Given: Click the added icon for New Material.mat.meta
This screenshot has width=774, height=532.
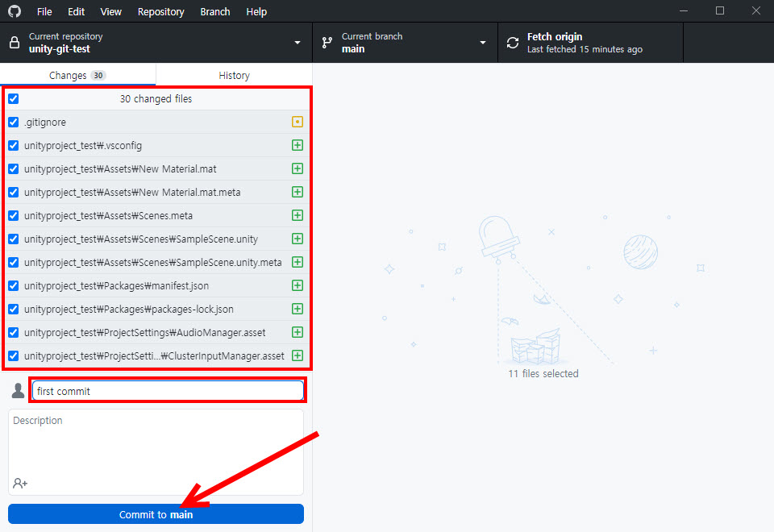Looking at the screenshot, I should 298,192.
